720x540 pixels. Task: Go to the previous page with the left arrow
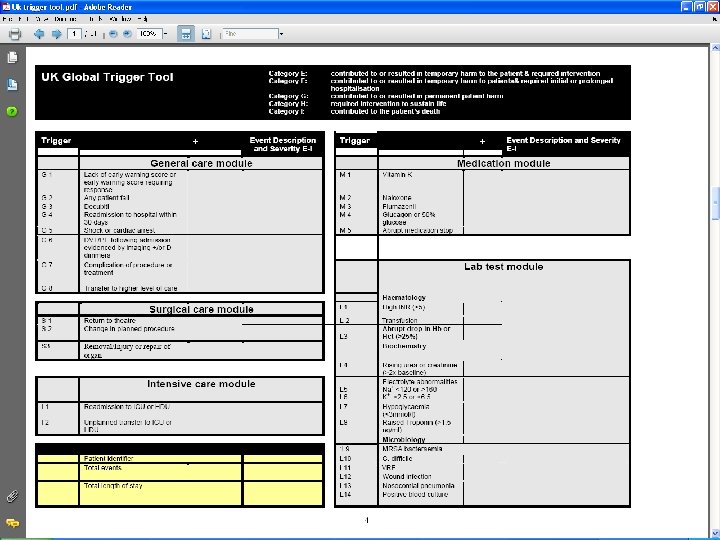(39, 34)
